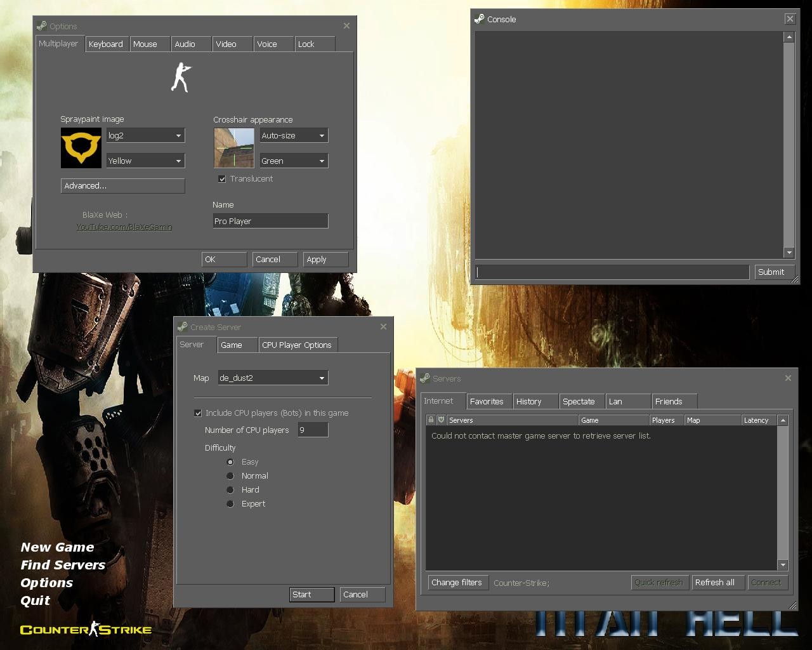Click the Steam icon on Console title bar

click(479, 19)
